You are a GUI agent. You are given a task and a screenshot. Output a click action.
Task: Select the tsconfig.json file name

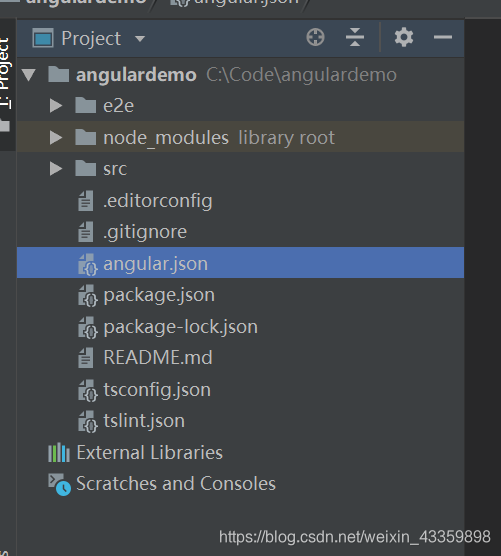157,390
